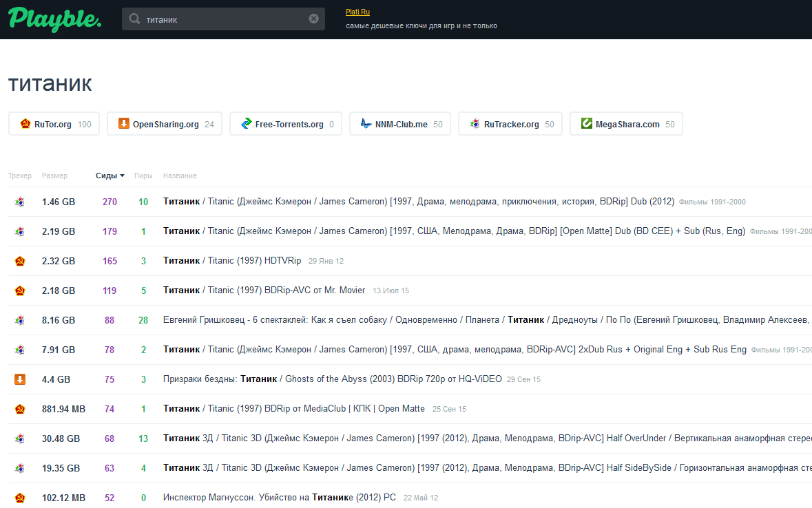
Task: Click RuTor icon on 2.32 GB row
Action: pyautogui.click(x=20, y=262)
